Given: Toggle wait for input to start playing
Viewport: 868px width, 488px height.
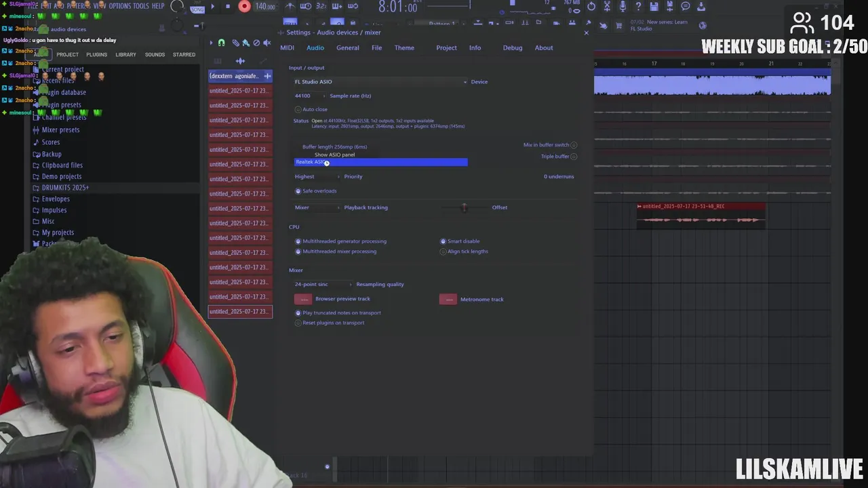Looking at the screenshot, I should [305, 6].
